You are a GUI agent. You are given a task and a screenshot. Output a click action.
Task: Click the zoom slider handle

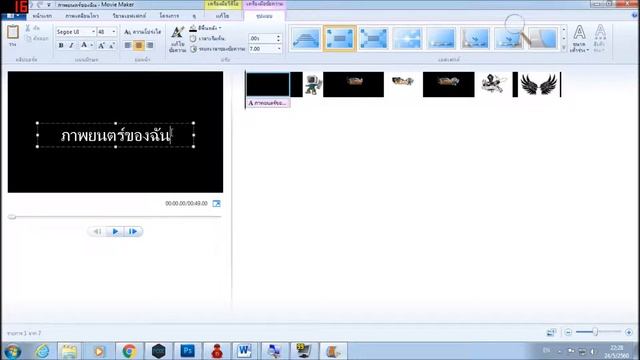click(x=596, y=332)
